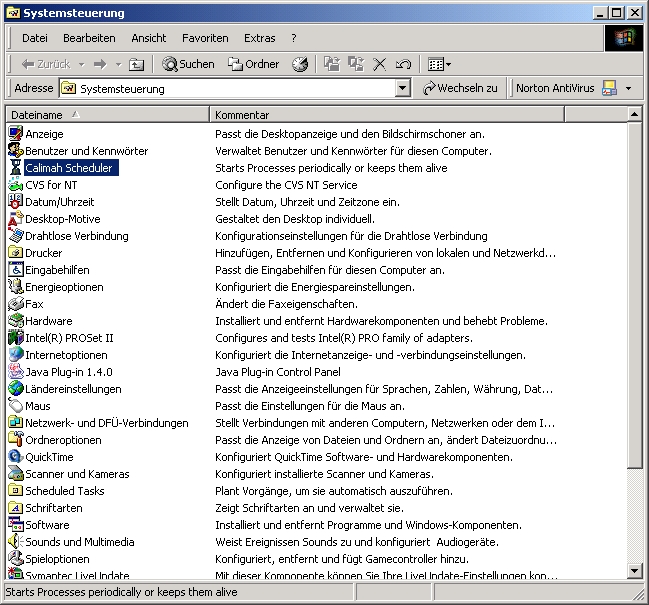Open the Extras menu
The width and height of the screenshot is (649, 605).
(x=260, y=38)
